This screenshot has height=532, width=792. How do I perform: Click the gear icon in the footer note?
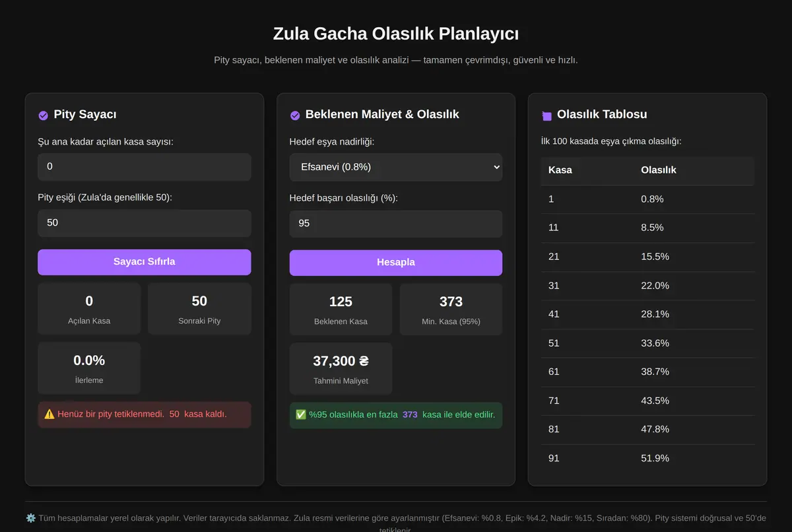[31, 518]
